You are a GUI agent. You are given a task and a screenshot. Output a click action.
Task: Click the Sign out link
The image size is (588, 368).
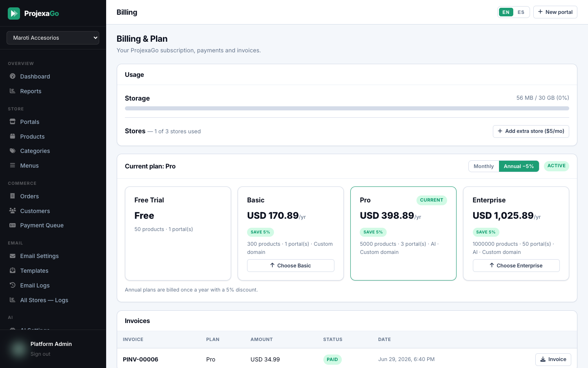click(x=40, y=354)
